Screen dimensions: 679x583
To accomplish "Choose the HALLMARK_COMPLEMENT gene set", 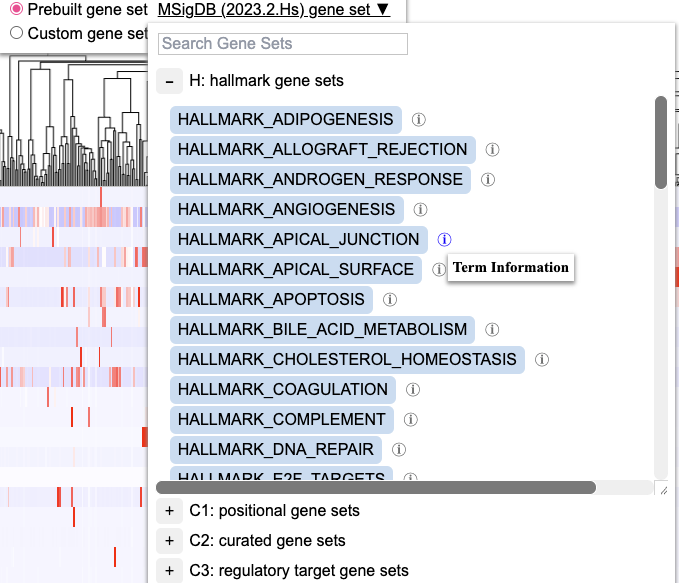I will pyautogui.click(x=282, y=419).
